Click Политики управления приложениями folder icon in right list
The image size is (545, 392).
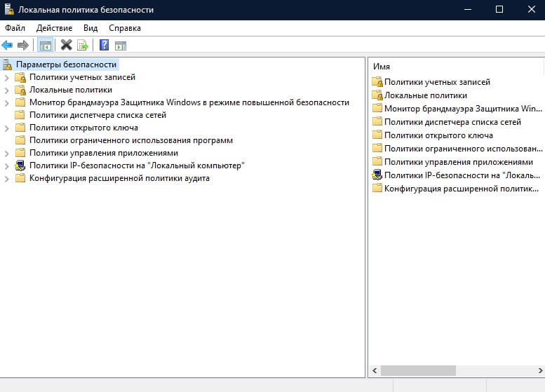[377, 161]
